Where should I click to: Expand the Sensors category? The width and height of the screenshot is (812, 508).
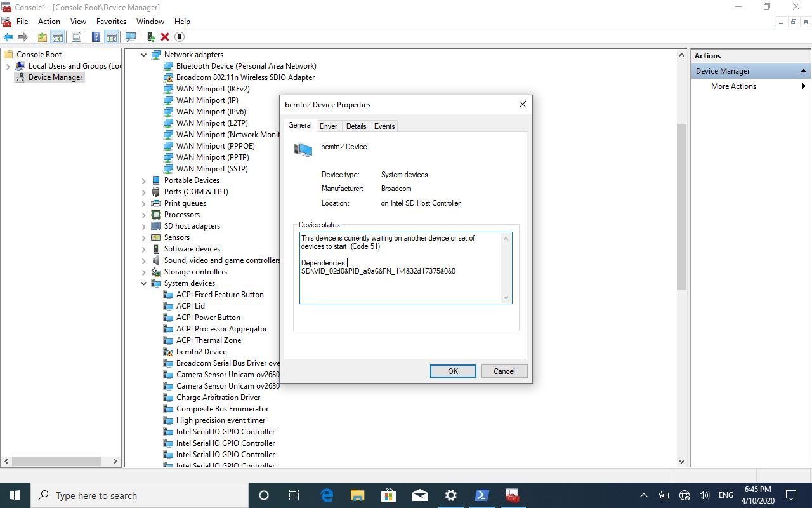(x=144, y=237)
